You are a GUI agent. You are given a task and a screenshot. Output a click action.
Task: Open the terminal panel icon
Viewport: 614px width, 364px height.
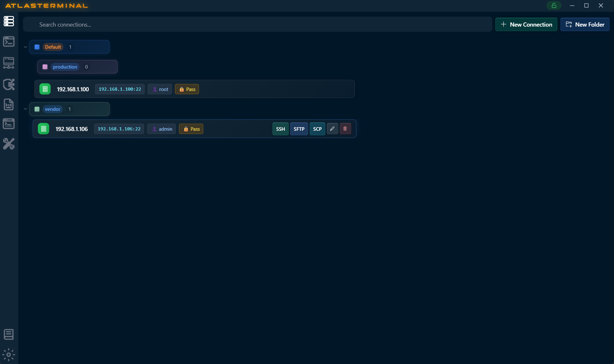(x=9, y=41)
